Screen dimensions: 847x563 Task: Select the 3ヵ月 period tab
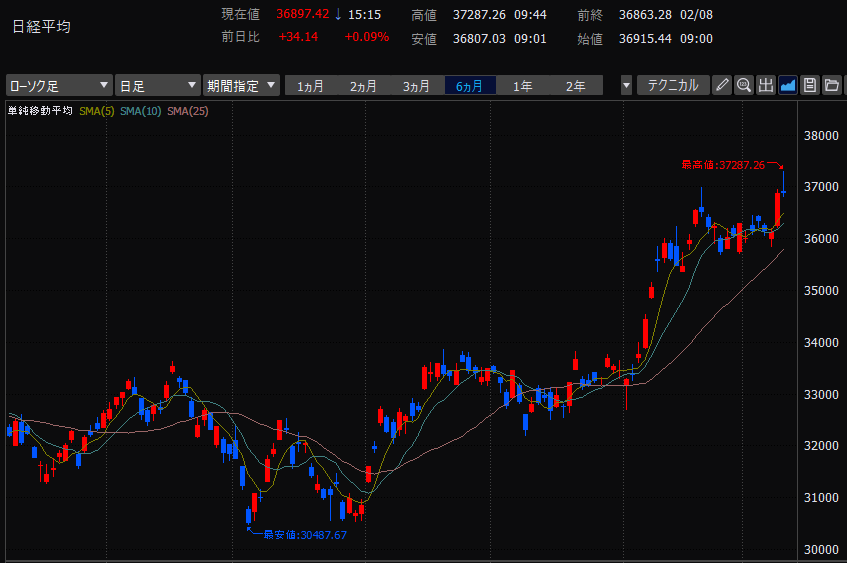click(x=416, y=86)
